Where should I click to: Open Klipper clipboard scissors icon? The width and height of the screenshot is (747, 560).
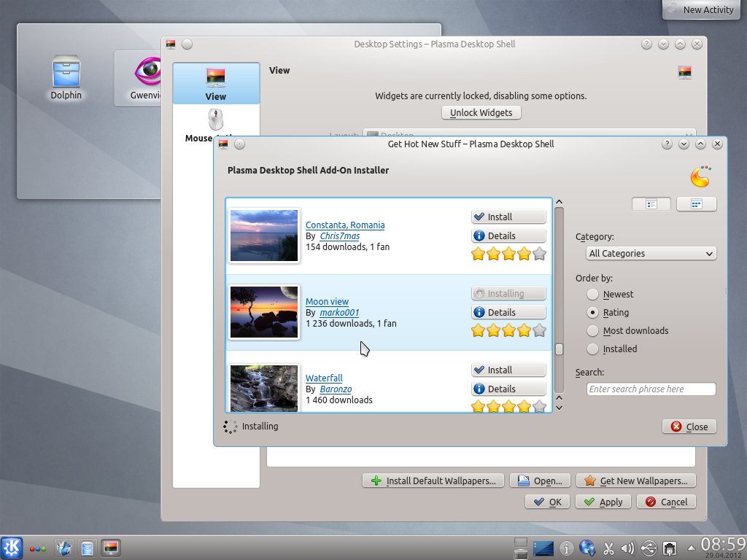point(608,548)
